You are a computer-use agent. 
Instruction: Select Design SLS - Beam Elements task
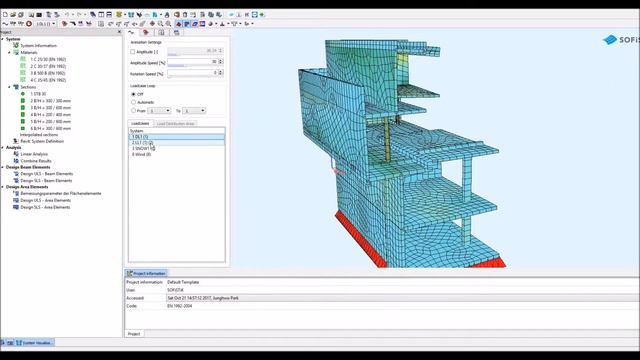(46, 180)
